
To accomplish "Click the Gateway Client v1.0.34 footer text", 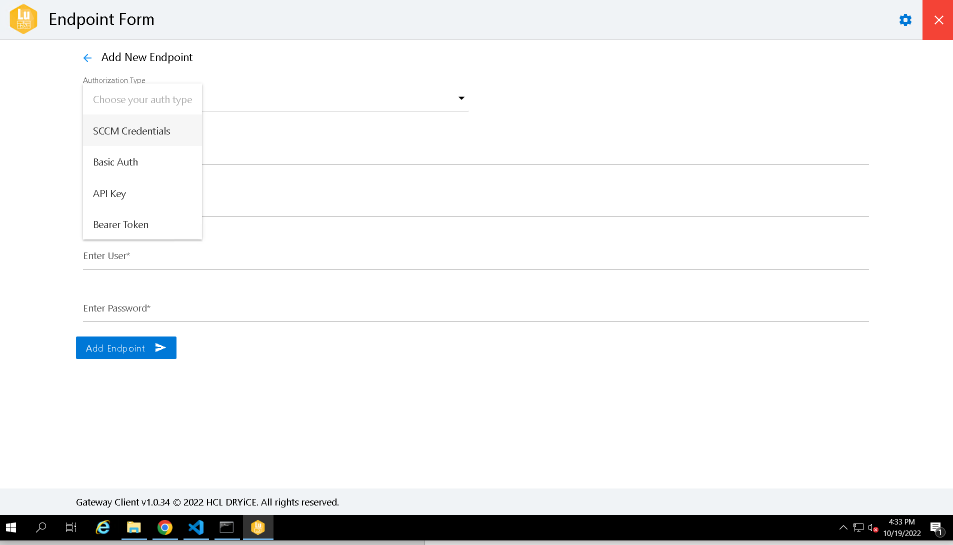I will tap(207, 502).
